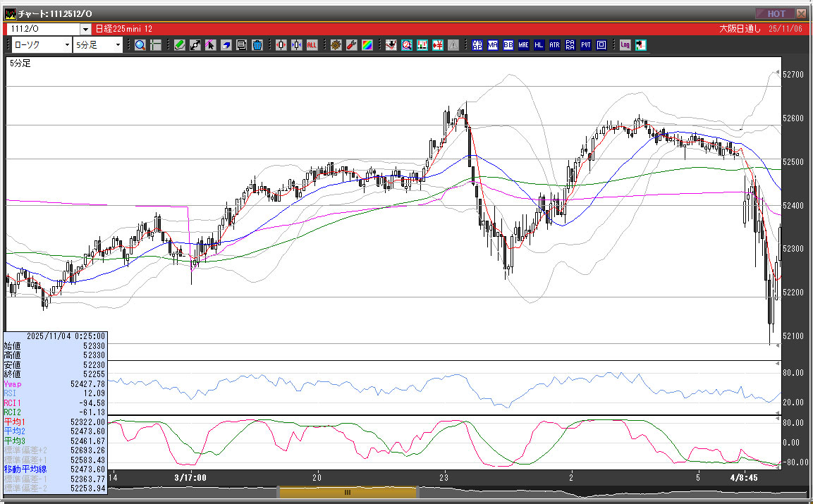813x504 pixels.
Task: Open the wrench settings icon
Action: 351,45
